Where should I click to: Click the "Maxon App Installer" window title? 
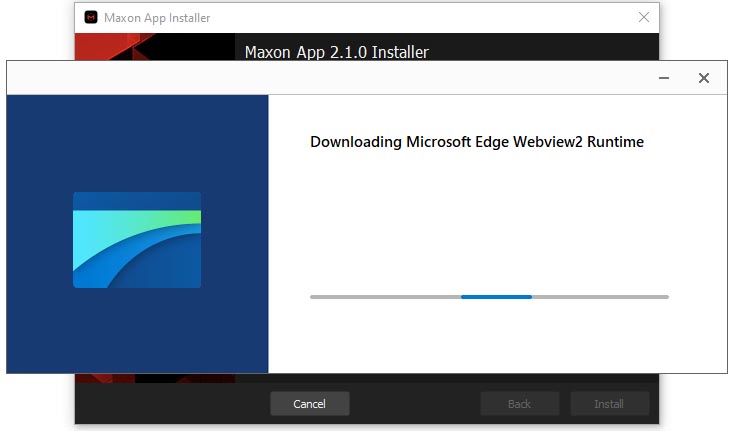coord(157,18)
